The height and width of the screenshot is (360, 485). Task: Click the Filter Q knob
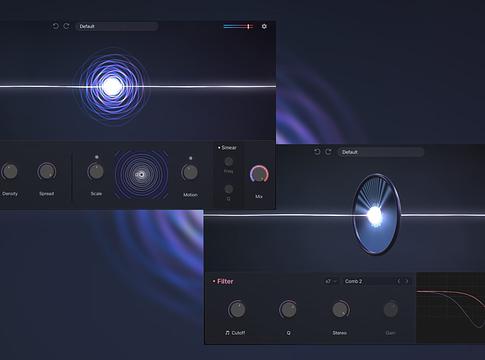288,309
